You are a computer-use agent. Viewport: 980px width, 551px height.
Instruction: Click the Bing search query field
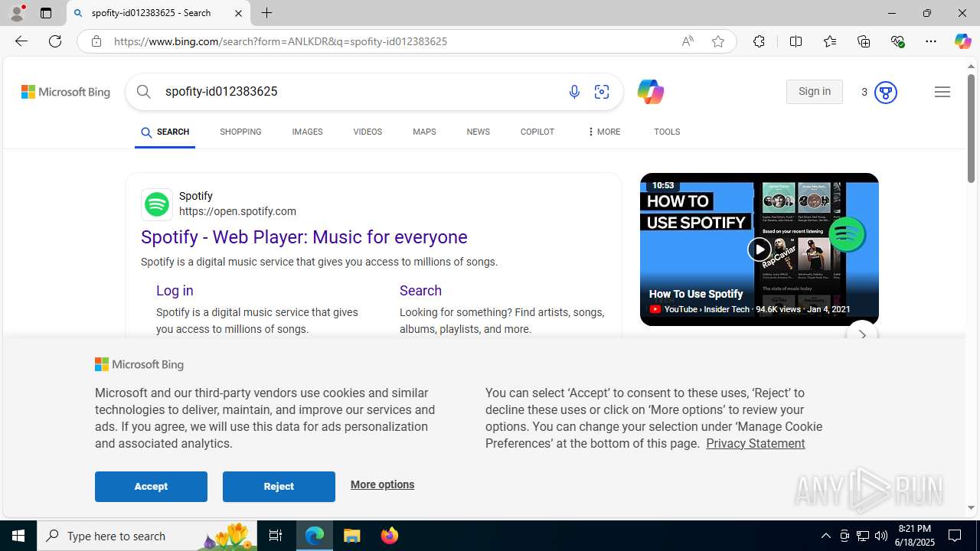pos(358,92)
